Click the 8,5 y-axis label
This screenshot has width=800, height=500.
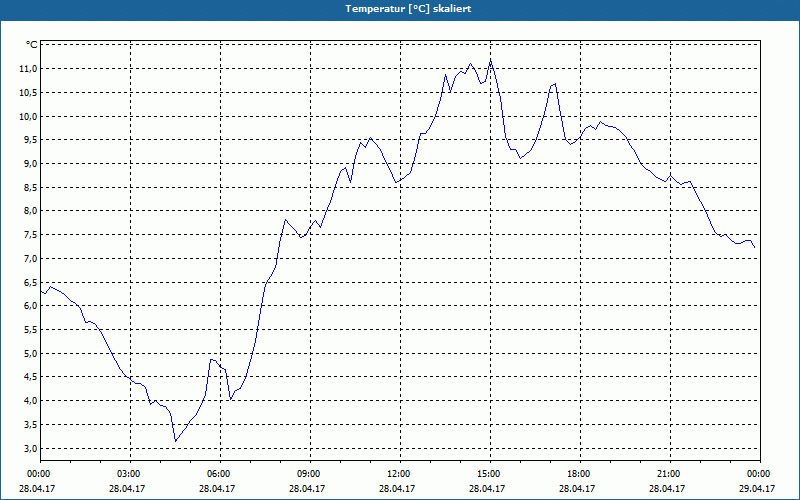(31, 188)
